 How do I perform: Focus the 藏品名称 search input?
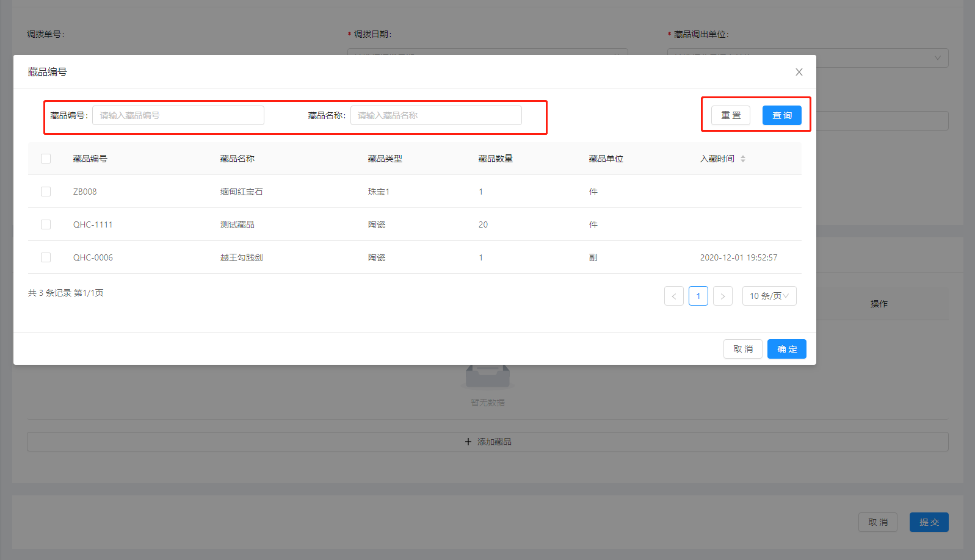point(436,115)
